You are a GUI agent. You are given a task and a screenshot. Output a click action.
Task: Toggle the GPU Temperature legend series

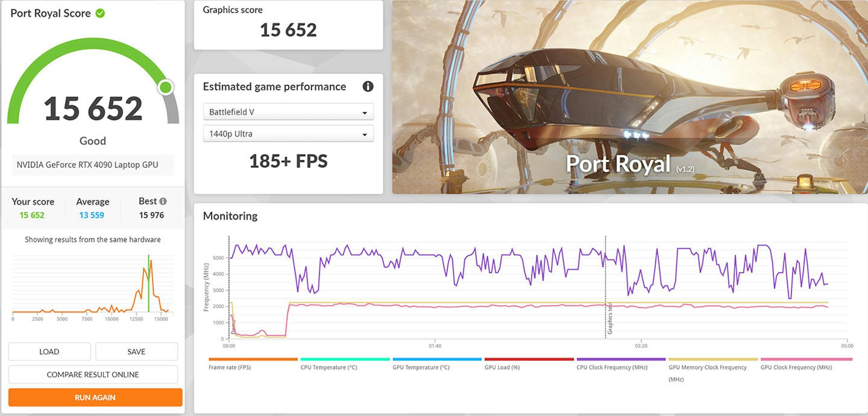pyautogui.click(x=421, y=367)
